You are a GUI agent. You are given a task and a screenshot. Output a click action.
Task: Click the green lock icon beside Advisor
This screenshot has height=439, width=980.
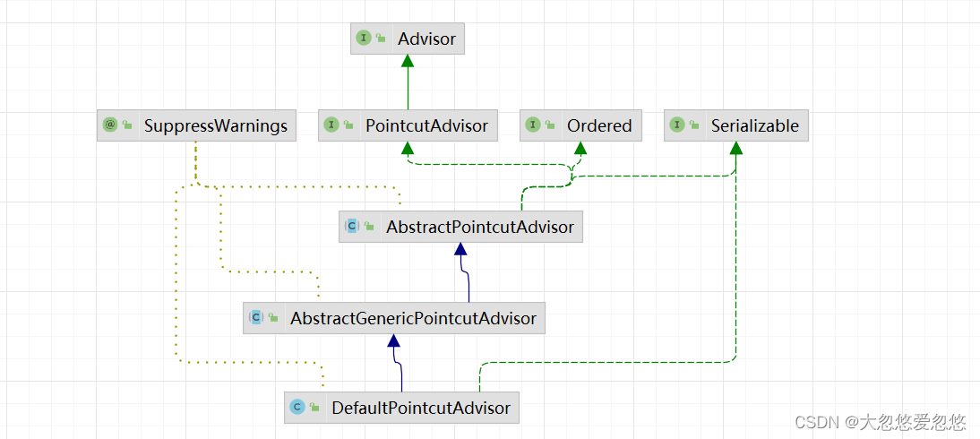tap(381, 39)
